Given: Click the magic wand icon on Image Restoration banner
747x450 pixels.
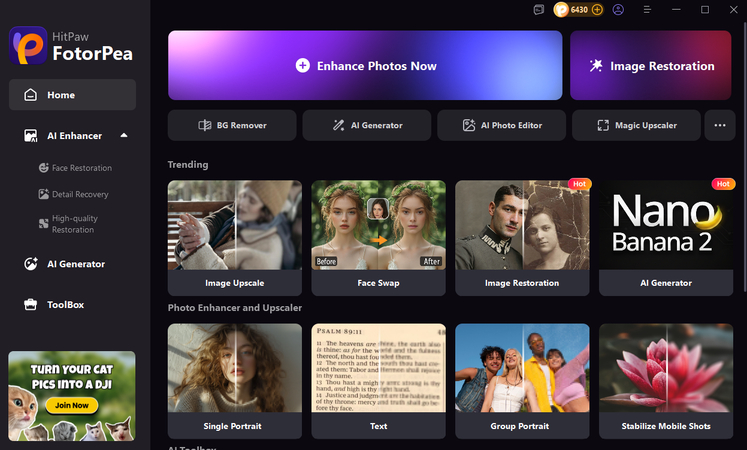Looking at the screenshot, I should (x=596, y=65).
